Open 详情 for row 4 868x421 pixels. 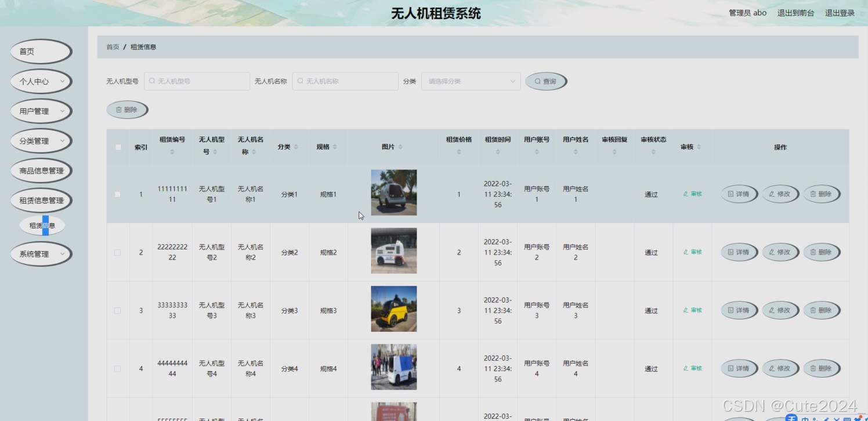[739, 368]
